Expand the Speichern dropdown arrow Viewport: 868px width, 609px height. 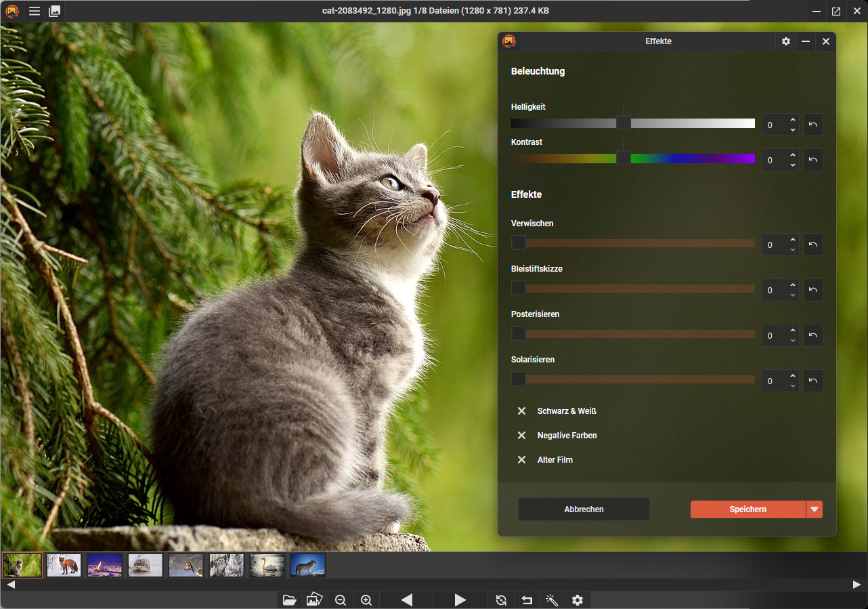coord(815,509)
